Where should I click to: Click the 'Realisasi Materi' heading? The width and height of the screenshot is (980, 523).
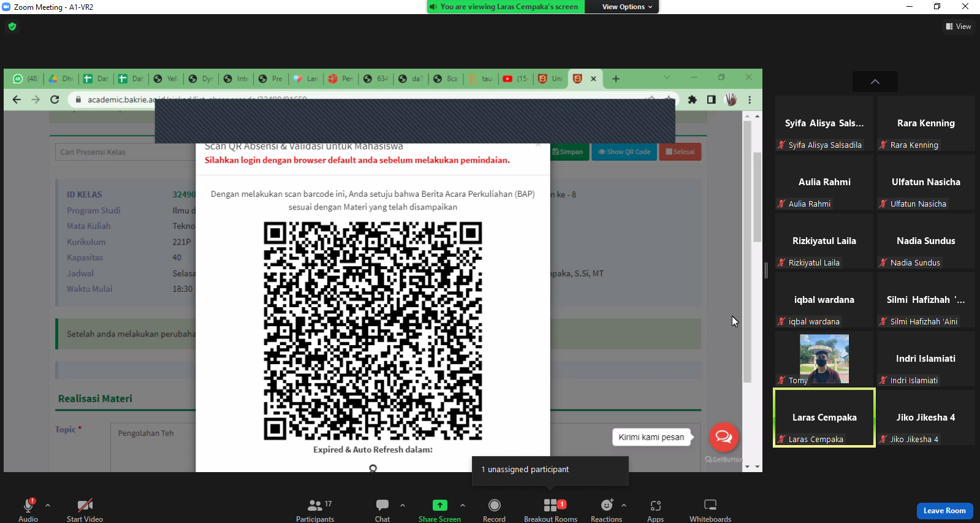click(x=95, y=399)
